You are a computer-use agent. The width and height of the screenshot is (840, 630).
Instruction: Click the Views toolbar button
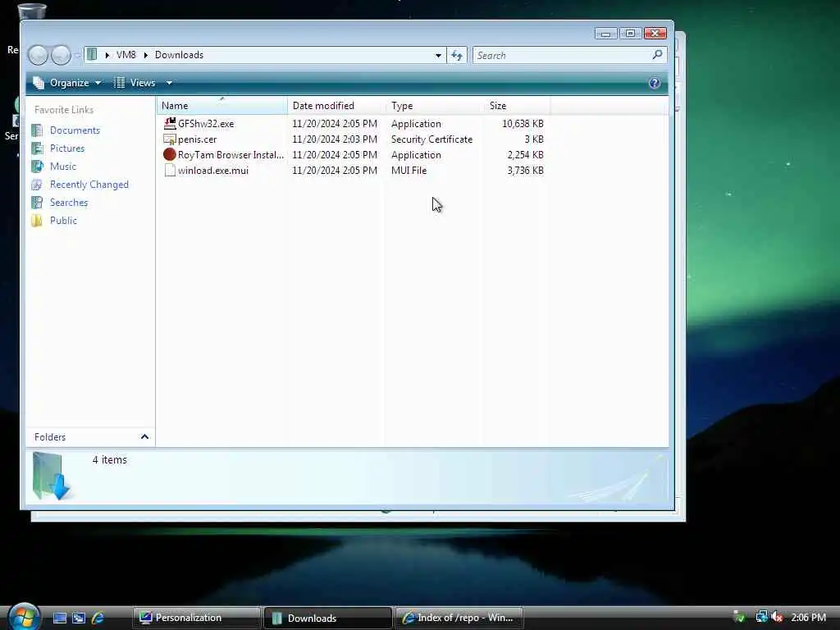(x=135, y=83)
